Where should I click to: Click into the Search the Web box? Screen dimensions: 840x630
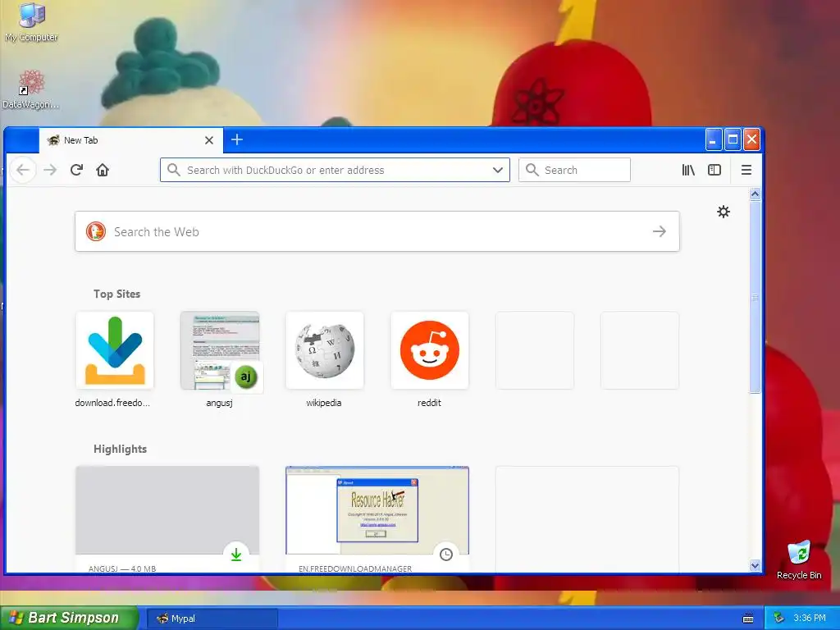[377, 231]
